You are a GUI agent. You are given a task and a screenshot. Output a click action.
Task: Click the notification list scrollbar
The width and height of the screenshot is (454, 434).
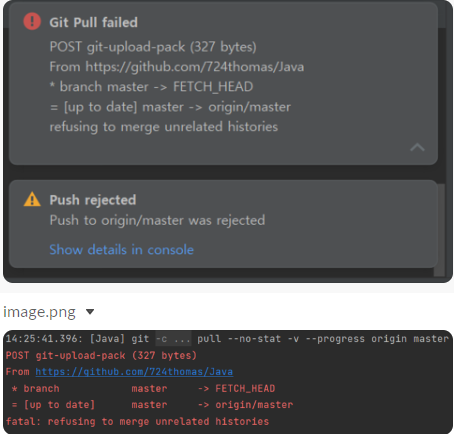[439, 230]
